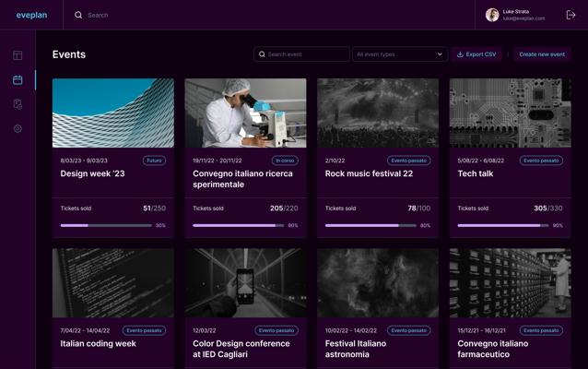588x369 pixels.
Task: Open the Design week '23 title
Action: (93, 173)
